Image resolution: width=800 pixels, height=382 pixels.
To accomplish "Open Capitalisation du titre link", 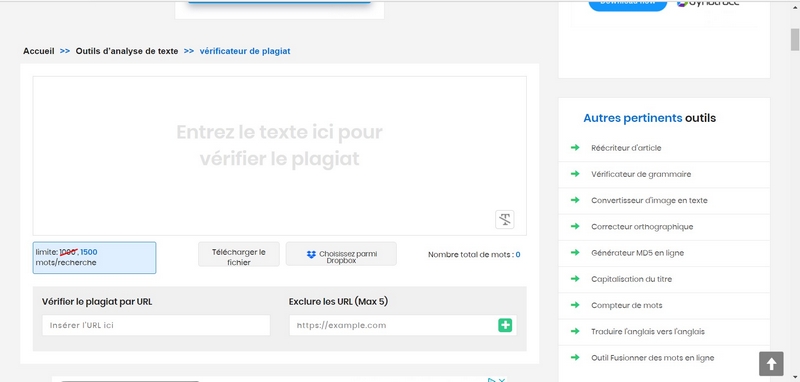I will (631, 279).
